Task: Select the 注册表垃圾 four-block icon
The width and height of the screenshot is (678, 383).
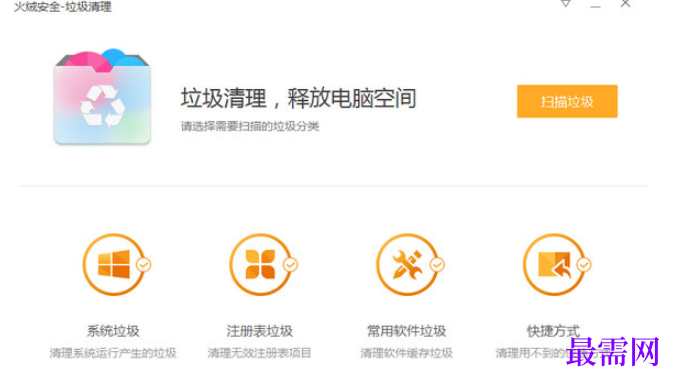Action: pyautogui.click(x=260, y=265)
